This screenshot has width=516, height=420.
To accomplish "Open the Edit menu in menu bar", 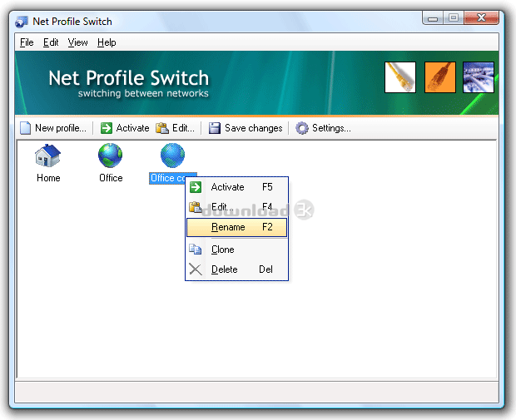I will click(x=51, y=42).
